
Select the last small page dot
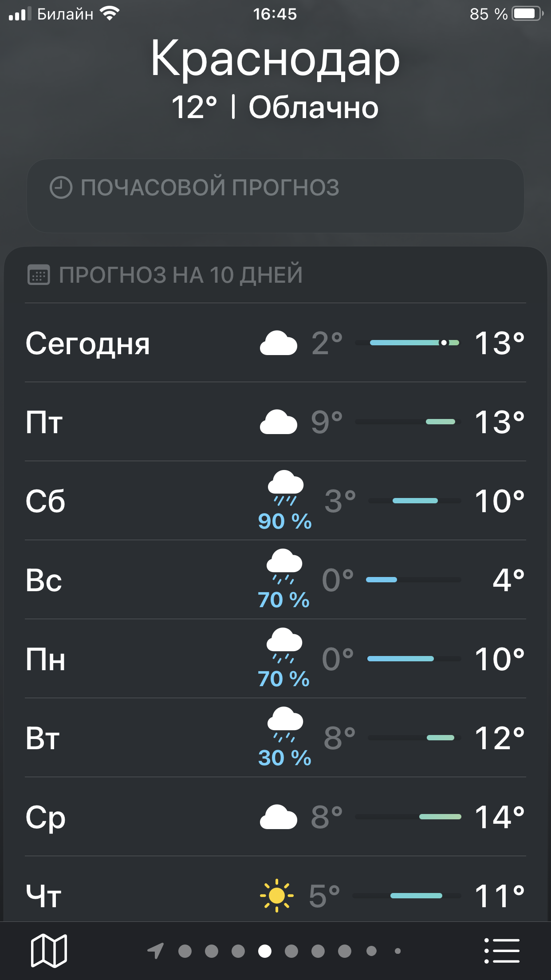[x=398, y=951]
